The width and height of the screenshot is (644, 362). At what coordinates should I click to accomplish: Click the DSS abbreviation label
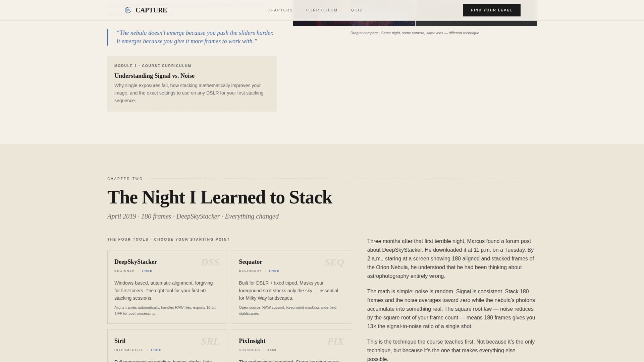coord(210,262)
